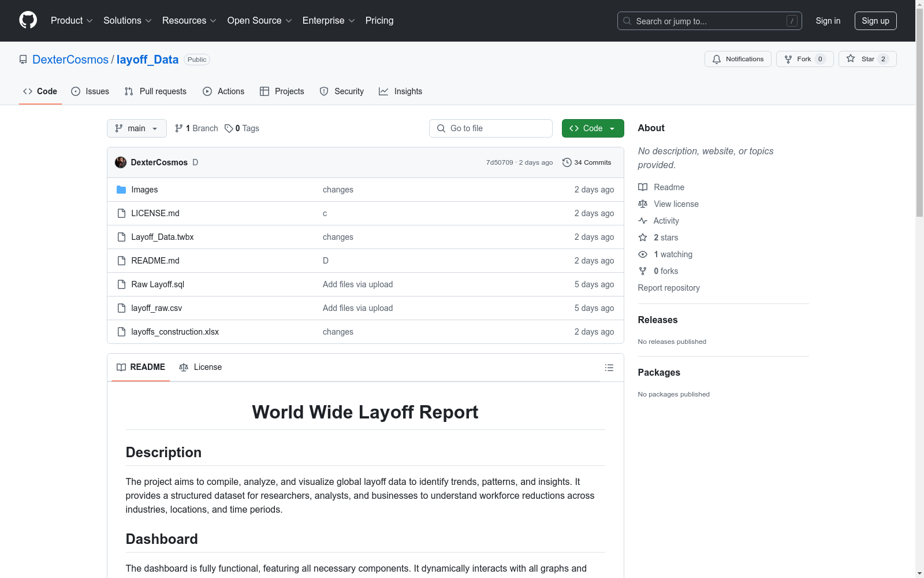The image size is (924, 578).
Task: Click the file icon for Layoff_Data.twbx
Action: click(121, 237)
